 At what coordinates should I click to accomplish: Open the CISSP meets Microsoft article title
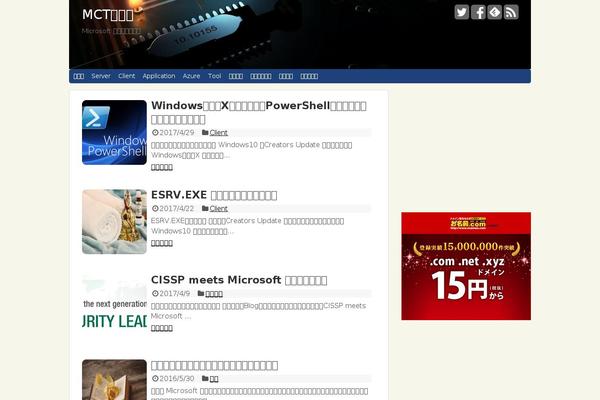pyautogui.click(x=239, y=280)
